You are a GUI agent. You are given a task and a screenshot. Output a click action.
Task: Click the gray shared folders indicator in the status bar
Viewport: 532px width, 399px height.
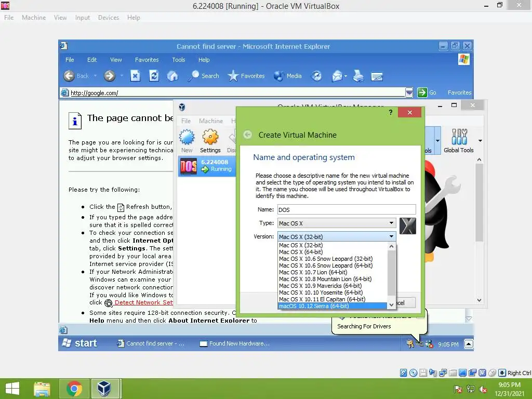click(x=453, y=373)
